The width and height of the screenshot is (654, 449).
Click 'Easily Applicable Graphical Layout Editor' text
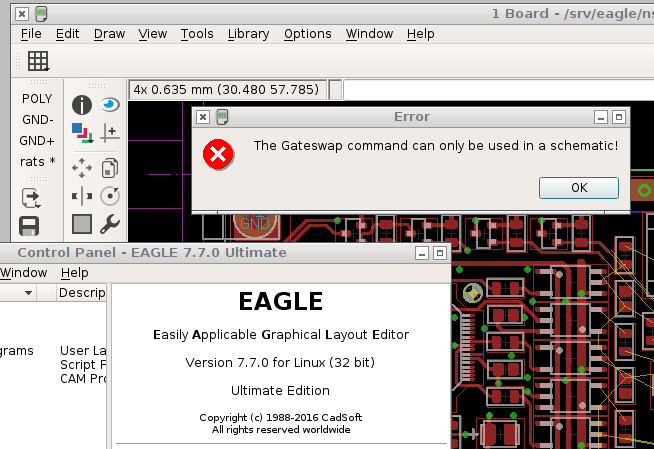pyautogui.click(x=281, y=335)
